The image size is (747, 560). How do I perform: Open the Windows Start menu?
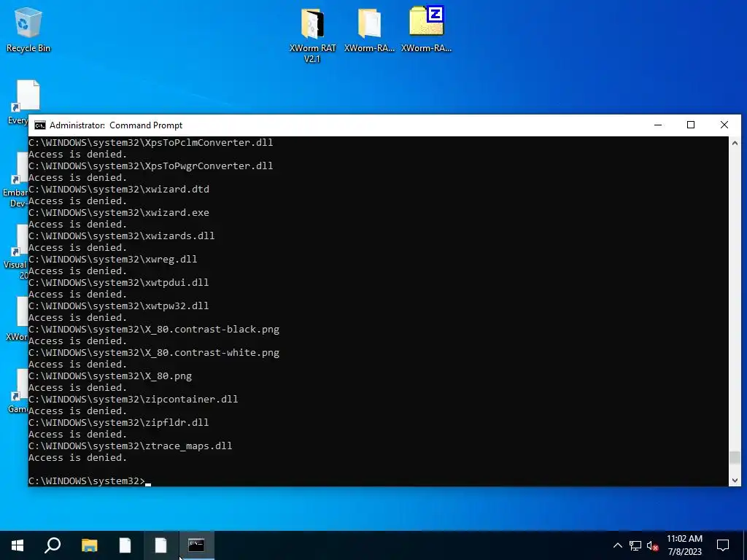coord(18,545)
